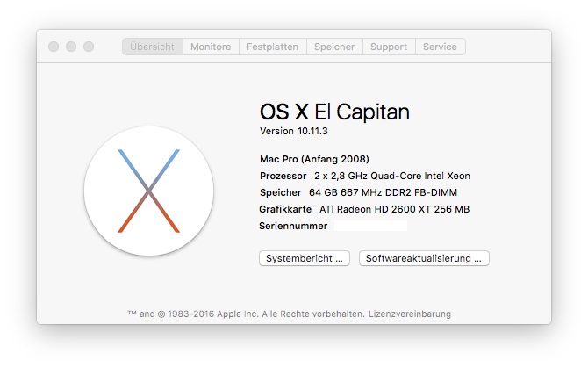Select the Mac Pro (Anfang 2008) model text
Screen dimensions: 588x368
click(x=314, y=159)
